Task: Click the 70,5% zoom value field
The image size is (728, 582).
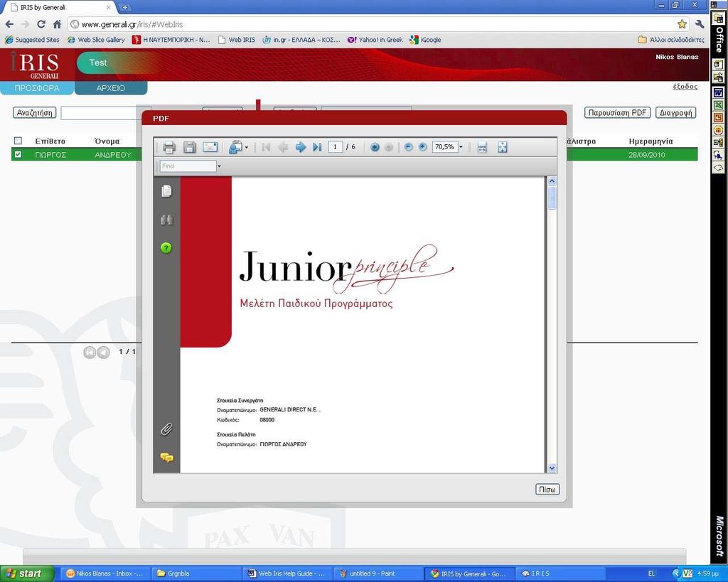Action: [445, 147]
